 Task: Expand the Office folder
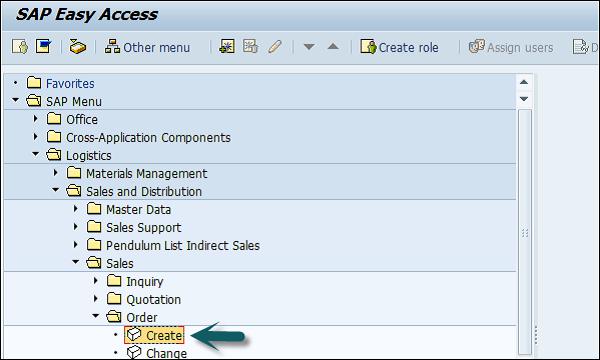pos(36,119)
